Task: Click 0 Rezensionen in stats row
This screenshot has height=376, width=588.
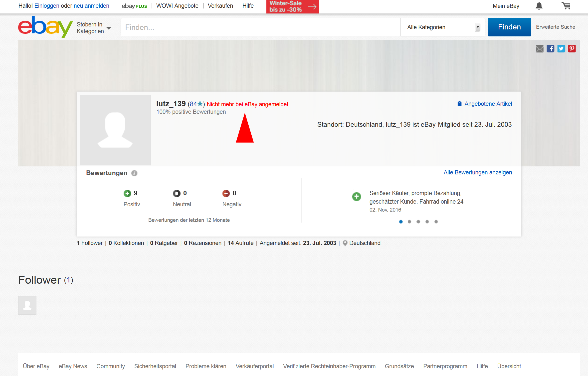Action: click(203, 243)
